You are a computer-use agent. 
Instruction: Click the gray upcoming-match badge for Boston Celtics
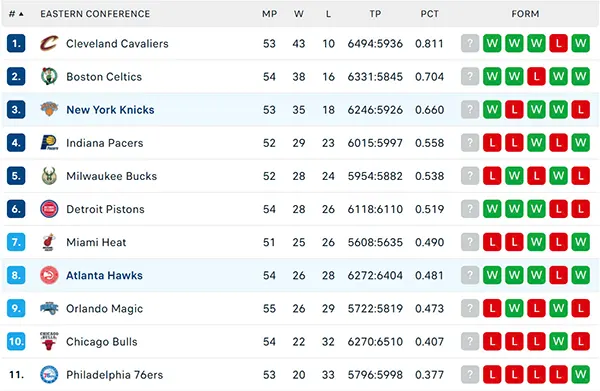(x=470, y=77)
